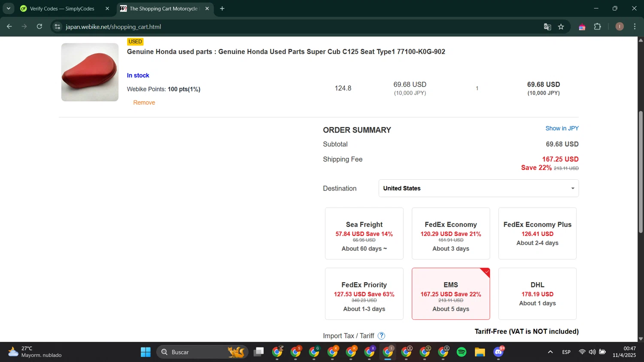The height and width of the screenshot is (362, 644).
Task: Close the Verify Codes tab
Action: [107, 9]
